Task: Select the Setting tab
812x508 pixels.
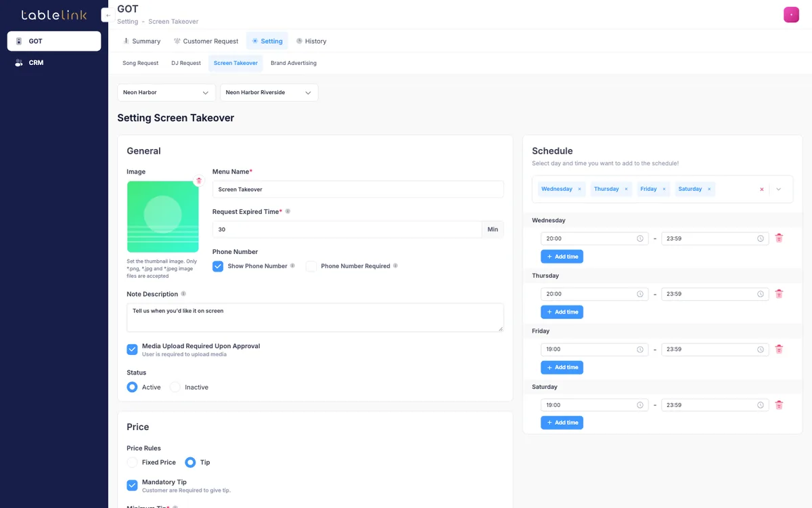Action: point(267,41)
